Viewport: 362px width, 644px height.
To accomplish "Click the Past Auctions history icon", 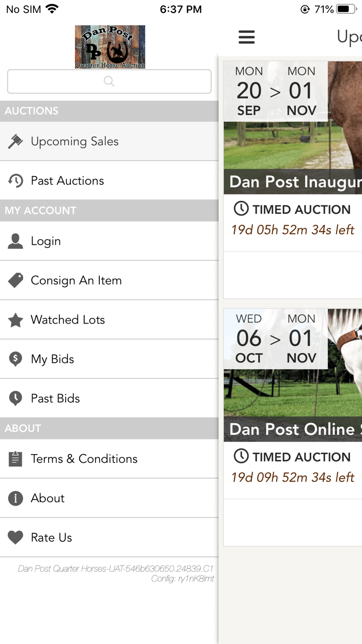I will tap(16, 180).
